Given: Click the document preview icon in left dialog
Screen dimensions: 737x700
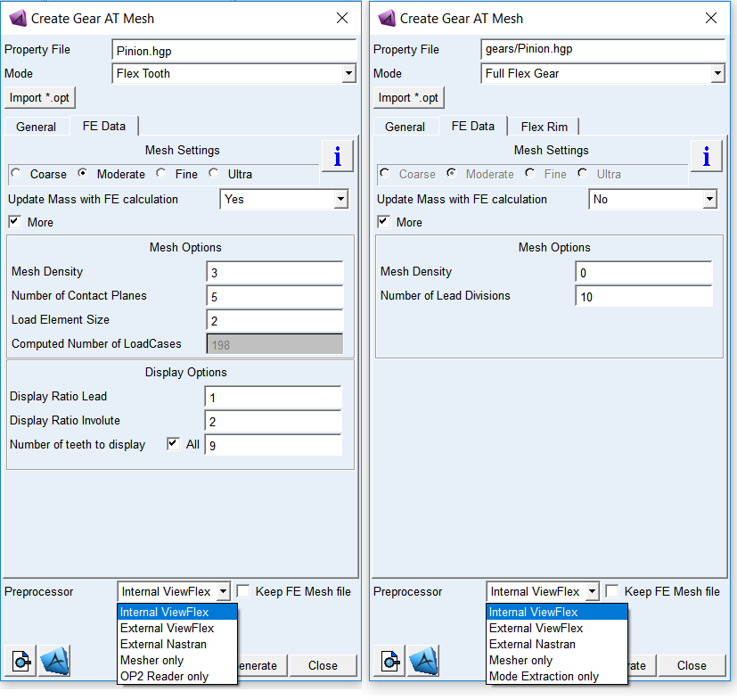Looking at the screenshot, I should pos(20,661).
